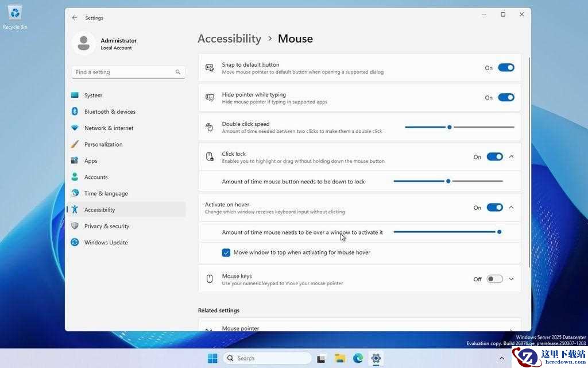588x368 pixels.
Task: Open Time & language category
Action: coord(126,193)
